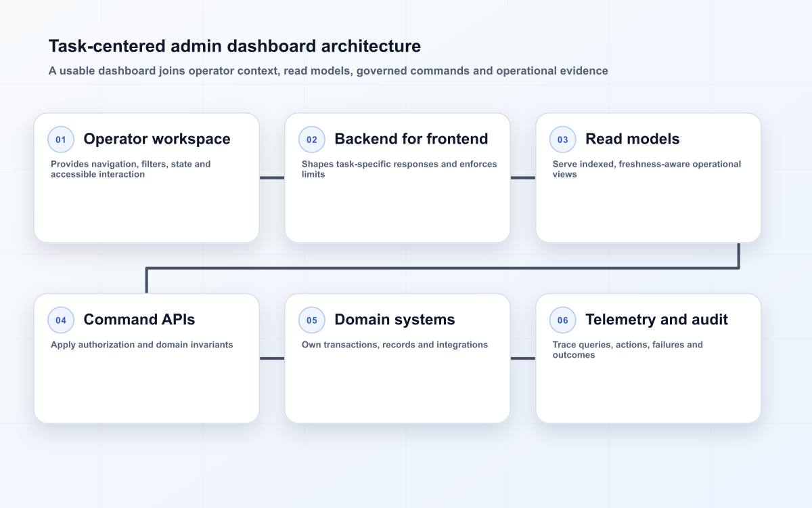The width and height of the screenshot is (812, 508).
Task: Click the 03 step badge
Action: [x=563, y=140]
